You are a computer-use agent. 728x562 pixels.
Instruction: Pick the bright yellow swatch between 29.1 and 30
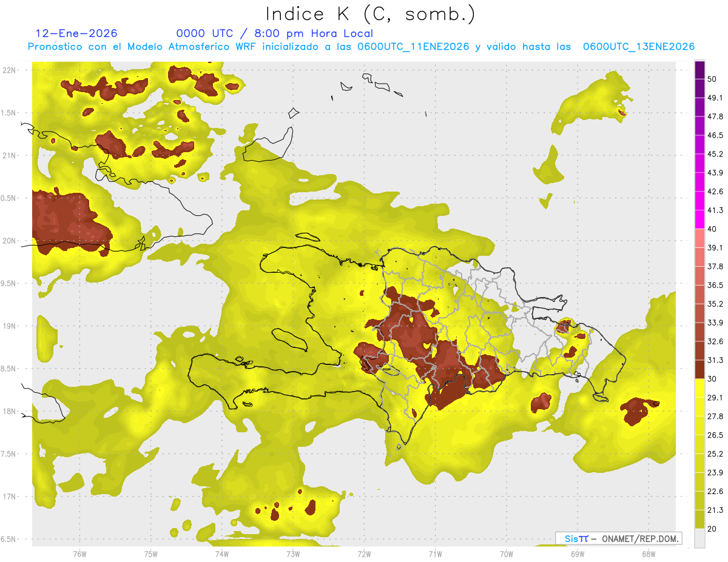coord(699,388)
